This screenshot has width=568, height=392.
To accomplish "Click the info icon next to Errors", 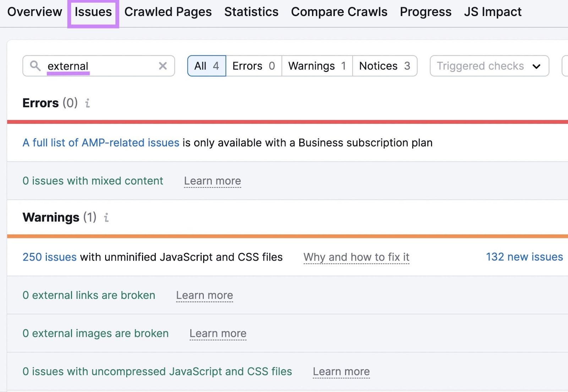I will (87, 104).
